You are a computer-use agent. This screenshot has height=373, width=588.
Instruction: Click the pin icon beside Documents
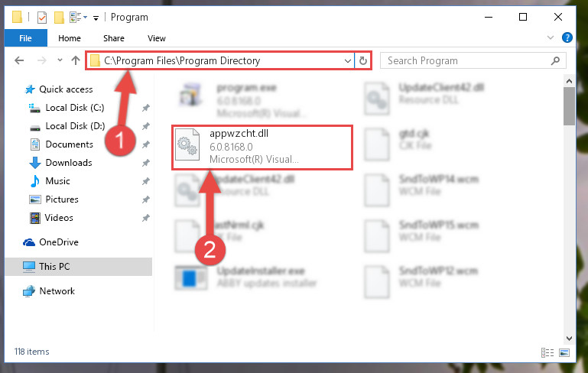click(x=145, y=144)
